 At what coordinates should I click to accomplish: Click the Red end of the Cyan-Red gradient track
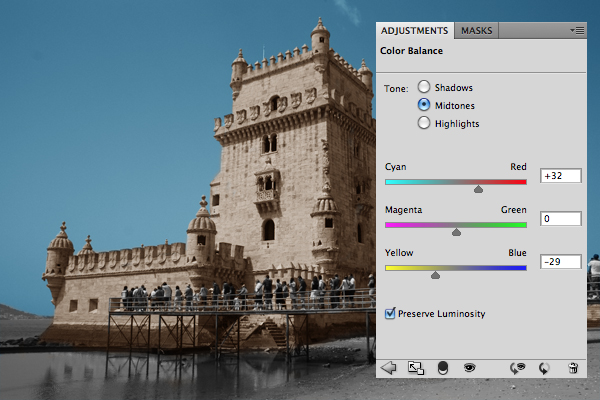[x=523, y=182]
